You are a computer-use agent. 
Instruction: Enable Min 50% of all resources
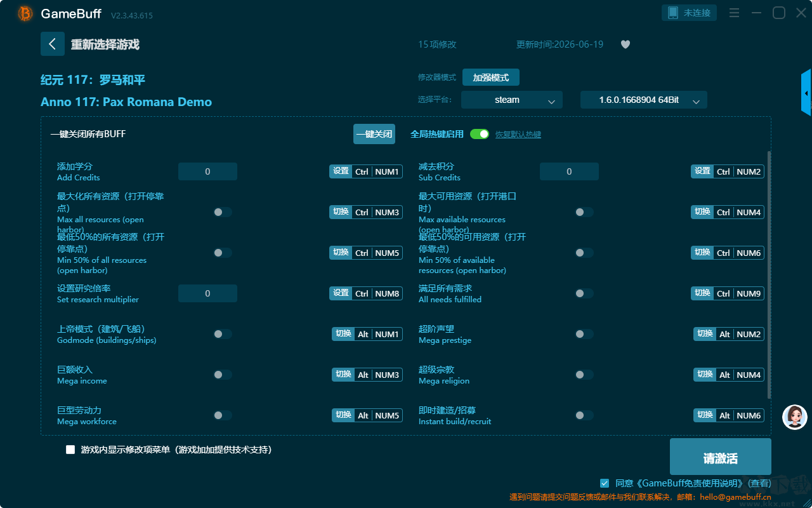223,253
